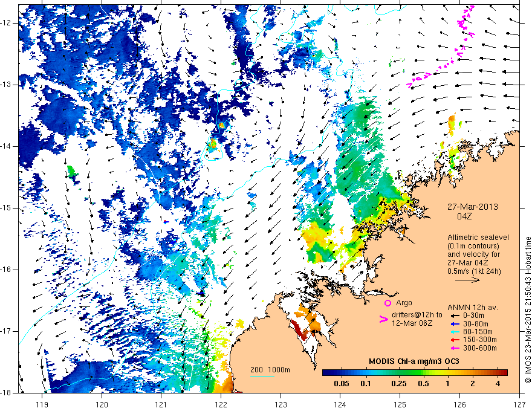Click the '30-80m' depth label
532x411 pixels.
pyautogui.click(x=476, y=324)
